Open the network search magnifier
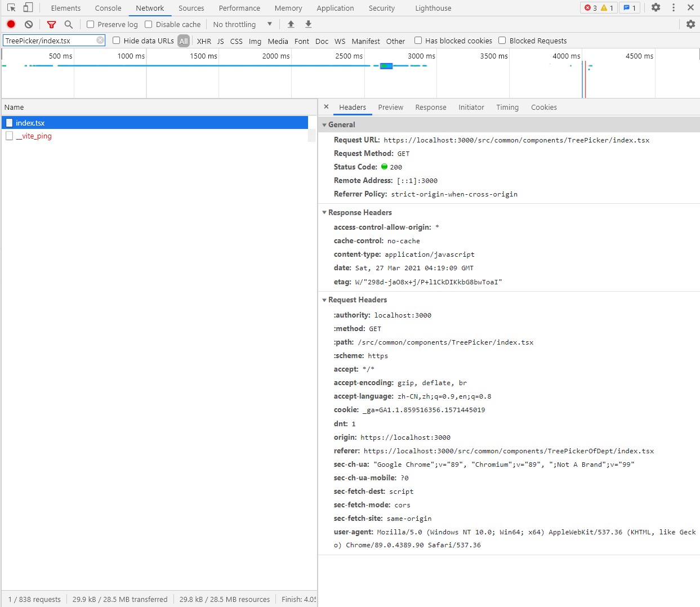 coord(69,24)
